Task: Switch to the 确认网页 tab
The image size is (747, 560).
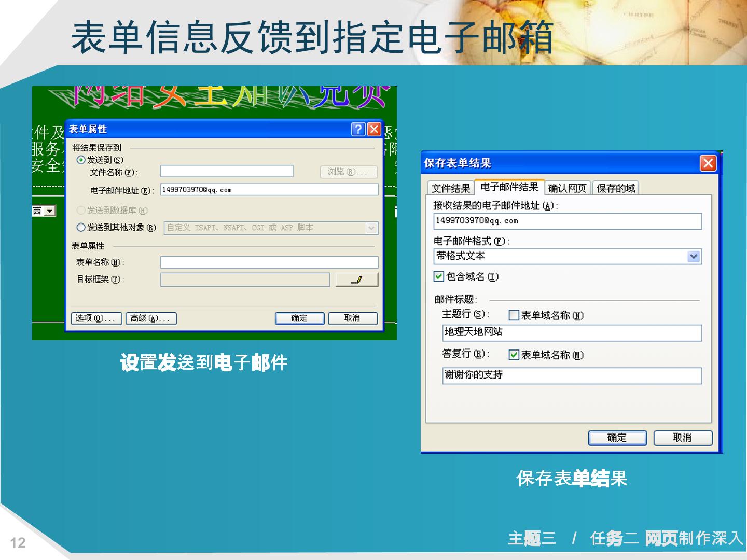Action: (568, 188)
